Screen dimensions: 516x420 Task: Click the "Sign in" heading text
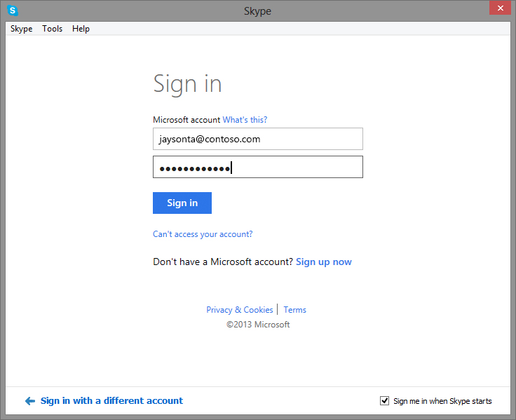[x=187, y=85]
